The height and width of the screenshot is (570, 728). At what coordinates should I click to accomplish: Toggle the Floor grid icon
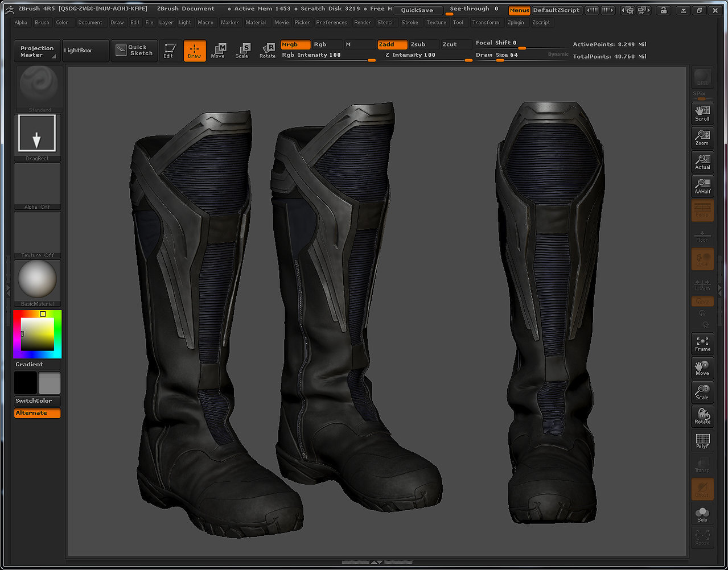pos(702,236)
